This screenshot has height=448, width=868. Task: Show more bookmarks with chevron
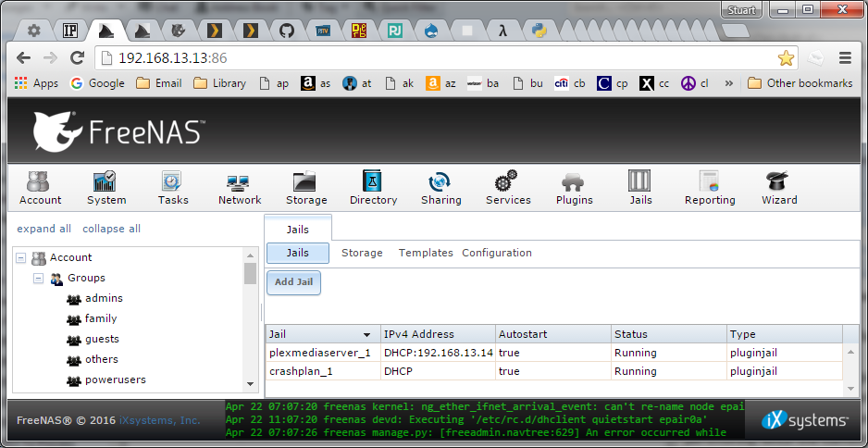pyautogui.click(x=728, y=83)
